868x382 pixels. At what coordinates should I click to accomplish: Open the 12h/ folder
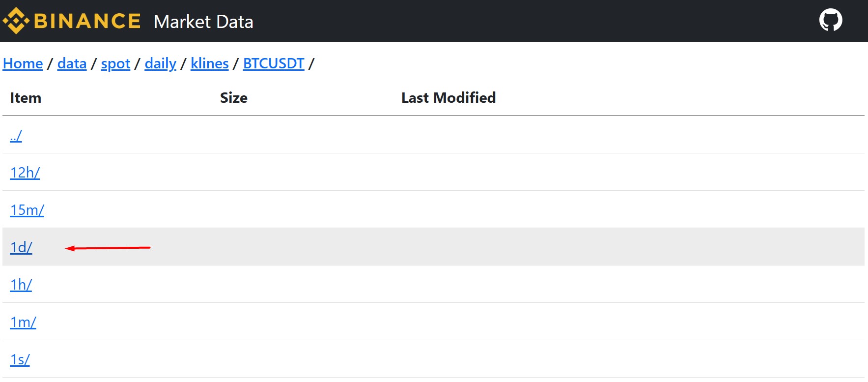tap(25, 173)
